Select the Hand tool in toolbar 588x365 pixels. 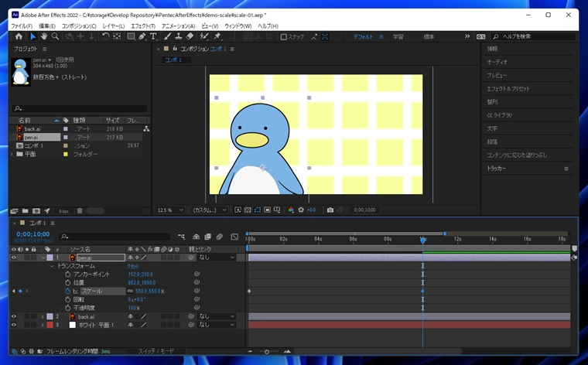[44, 36]
